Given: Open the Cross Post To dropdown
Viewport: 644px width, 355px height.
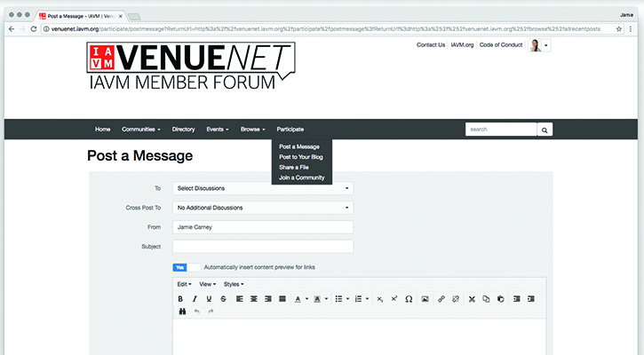Looking at the screenshot, I should (x=263, y=208).
